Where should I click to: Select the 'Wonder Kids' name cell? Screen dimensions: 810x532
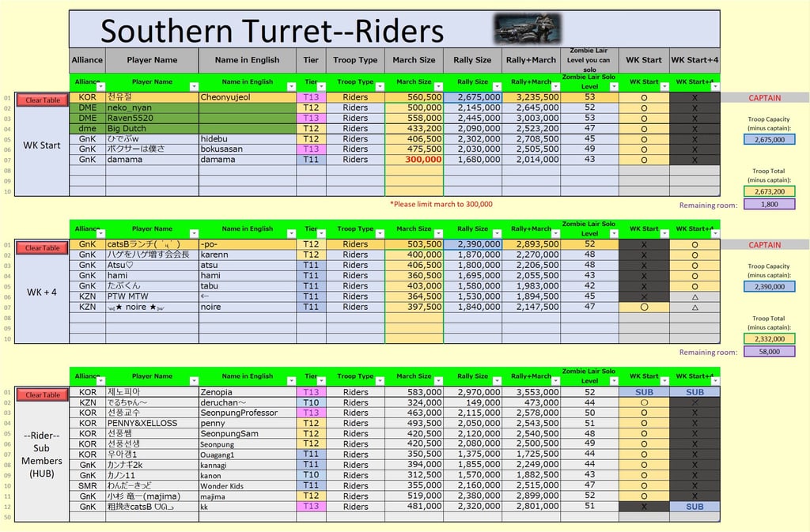click(x=248, y=485)
